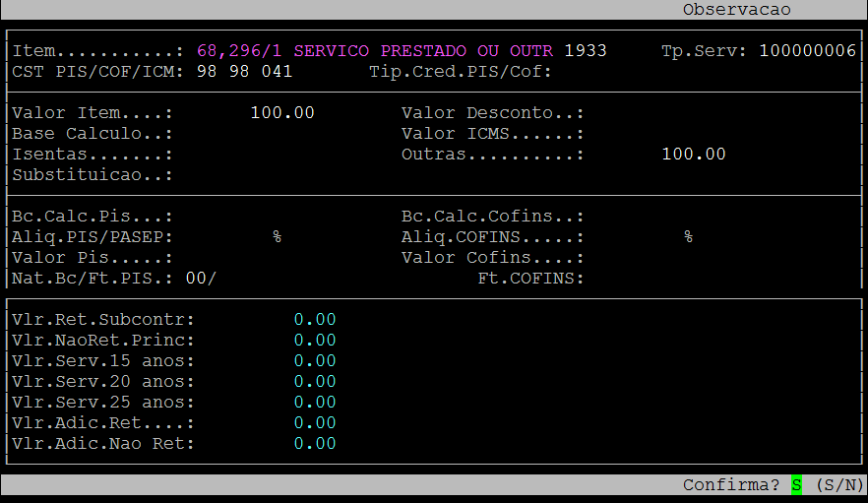Click the Vlr.Adic.Nao Ret value
The height and width of the screenshot is (503, 868).
pos(315,444)
